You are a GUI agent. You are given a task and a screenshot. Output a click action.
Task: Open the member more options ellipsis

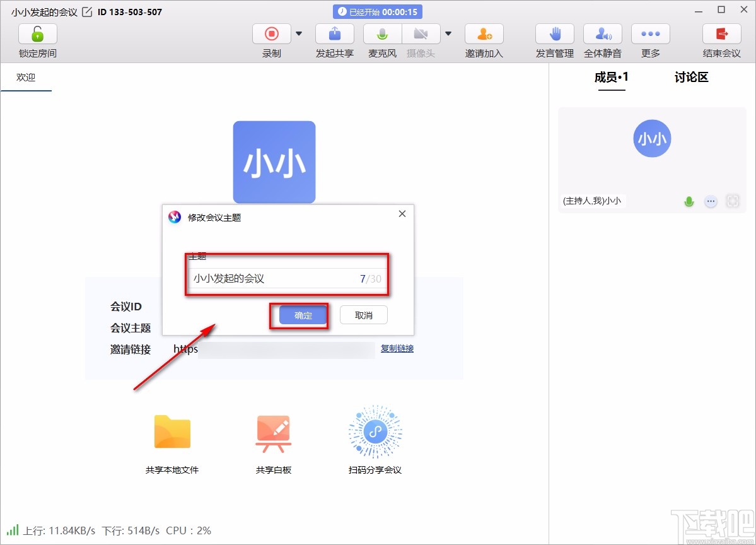click(711, 201)
